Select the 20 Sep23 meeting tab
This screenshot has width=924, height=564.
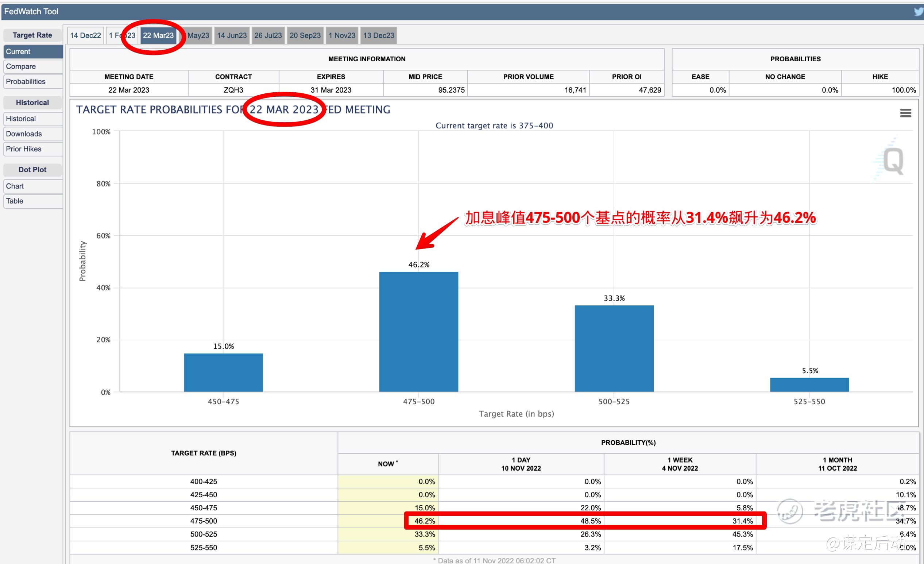pos(305,36)
